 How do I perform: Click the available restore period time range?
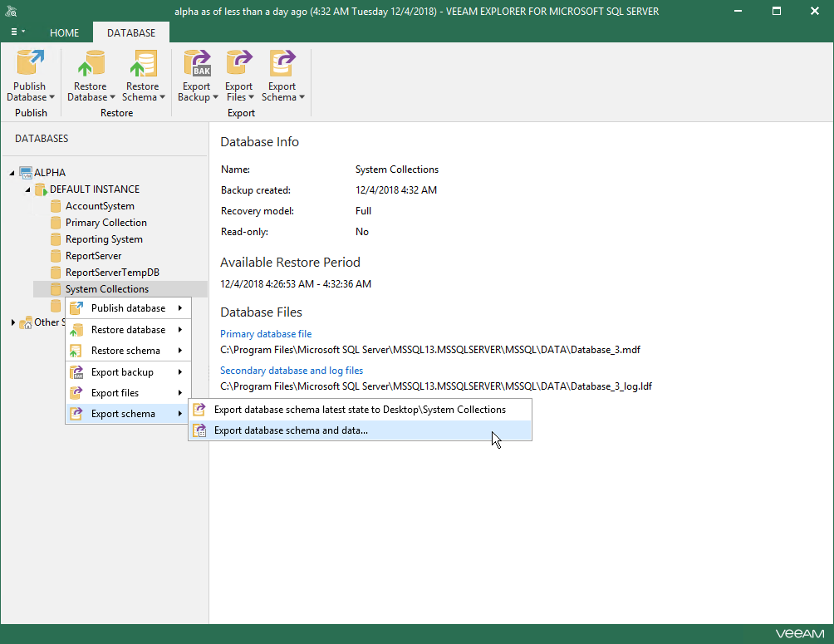[x=296, y=284]
